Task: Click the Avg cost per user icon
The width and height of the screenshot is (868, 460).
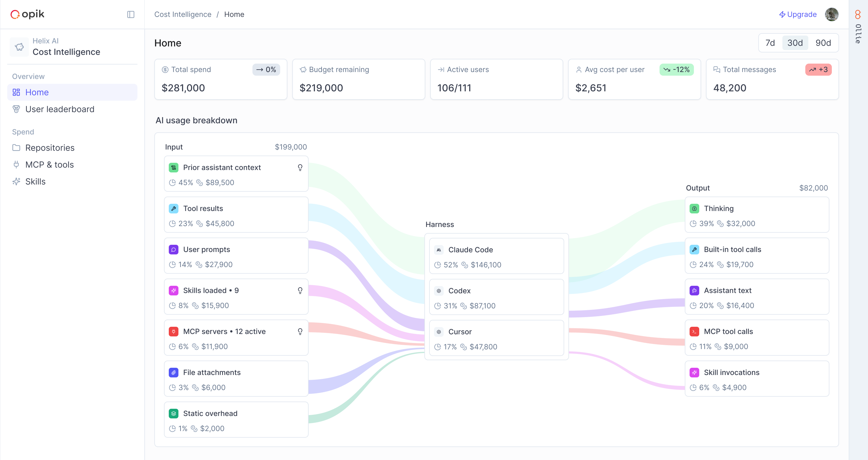Action: click(x=579, y=69)
